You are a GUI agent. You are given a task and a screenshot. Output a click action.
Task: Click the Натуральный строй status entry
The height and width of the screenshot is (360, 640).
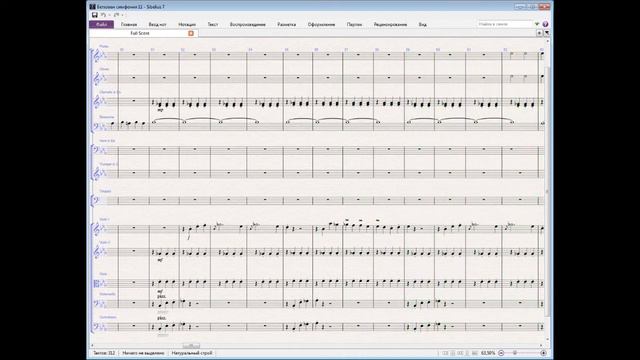(192, 353)
